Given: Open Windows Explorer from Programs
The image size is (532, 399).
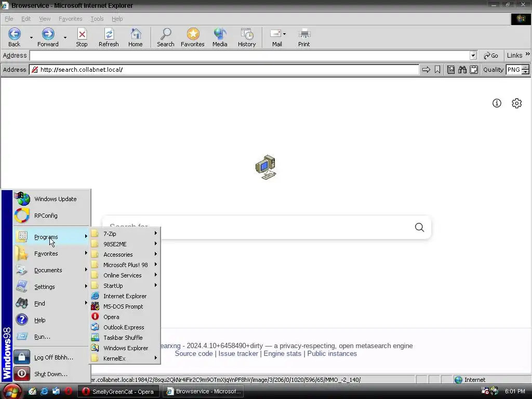Looking at the screenshot, I should point(125,348).
